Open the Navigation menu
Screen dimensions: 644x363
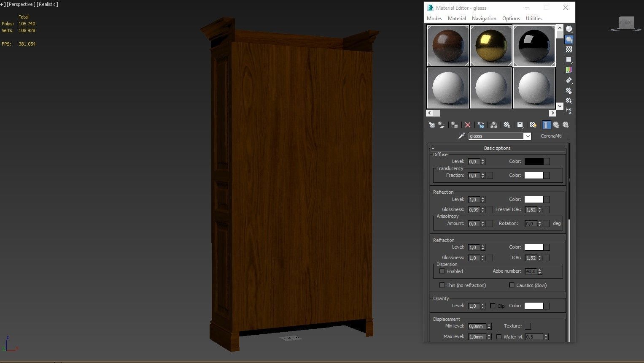tap(484, 19)
